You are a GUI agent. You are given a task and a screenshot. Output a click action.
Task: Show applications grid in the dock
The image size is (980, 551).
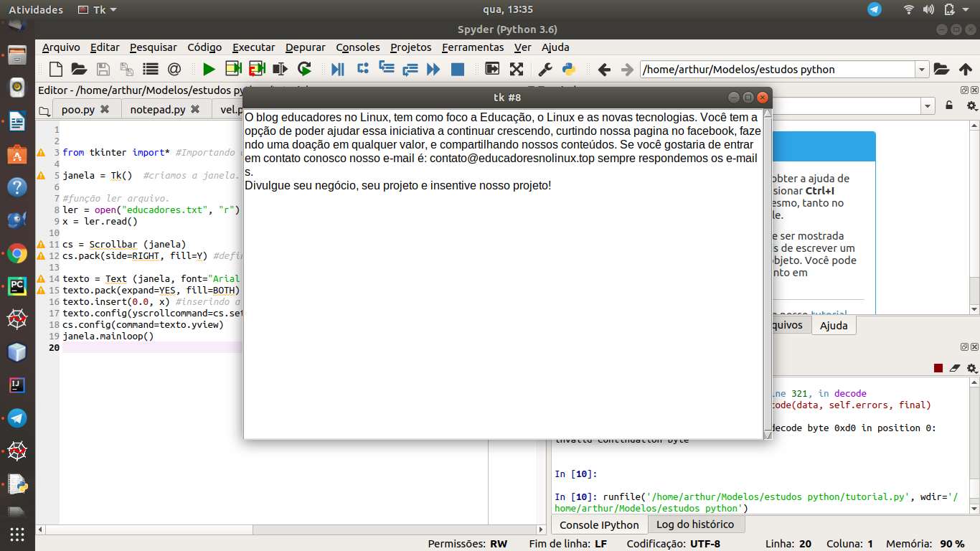17,534
